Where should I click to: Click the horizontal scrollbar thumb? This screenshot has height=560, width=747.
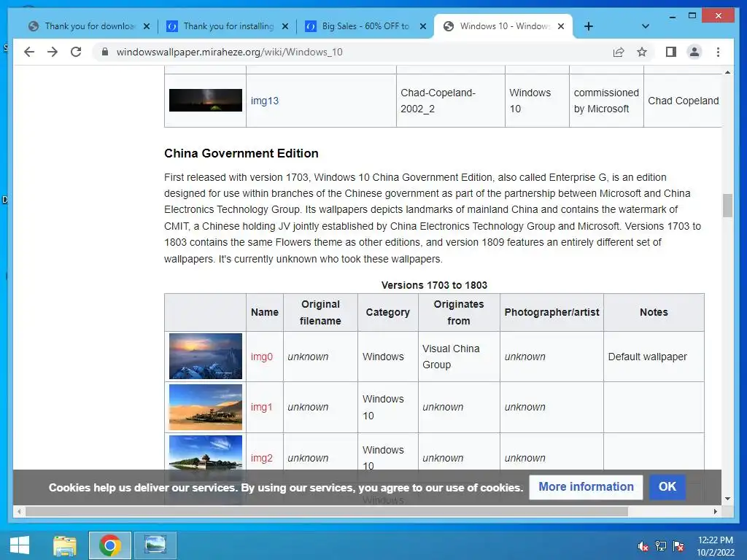(327, 511)
